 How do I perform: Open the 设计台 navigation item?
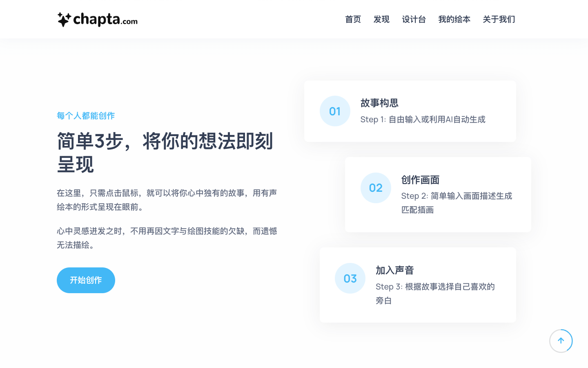tap(414, 19)
